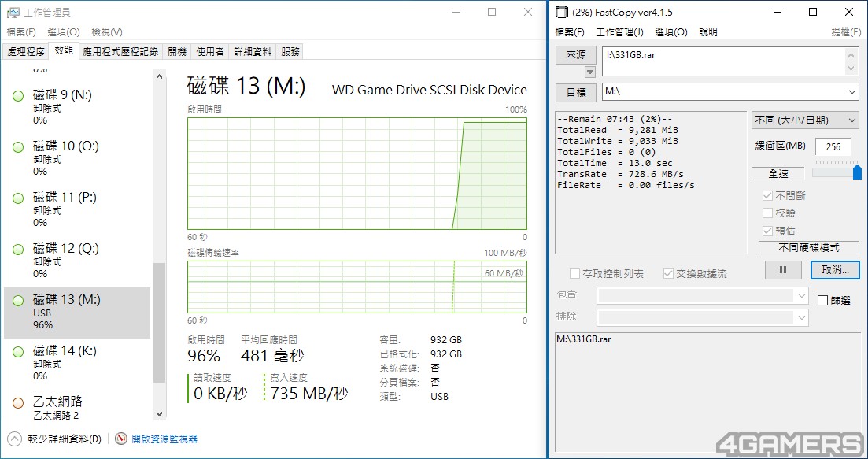Cancel the copy with 取消... button
This screenshot has height=459, width=868.
click(835, 270)
